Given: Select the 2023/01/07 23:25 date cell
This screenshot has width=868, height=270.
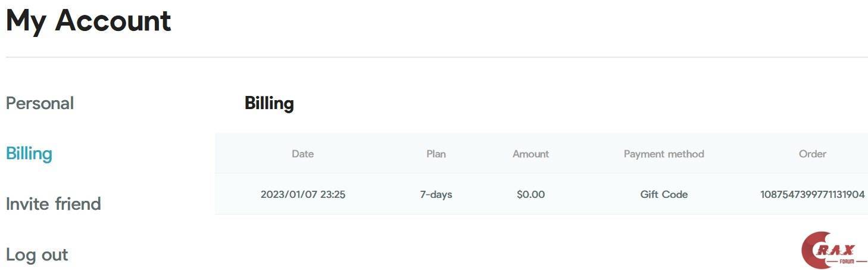Looking at the screenshot, I should 303,194.
